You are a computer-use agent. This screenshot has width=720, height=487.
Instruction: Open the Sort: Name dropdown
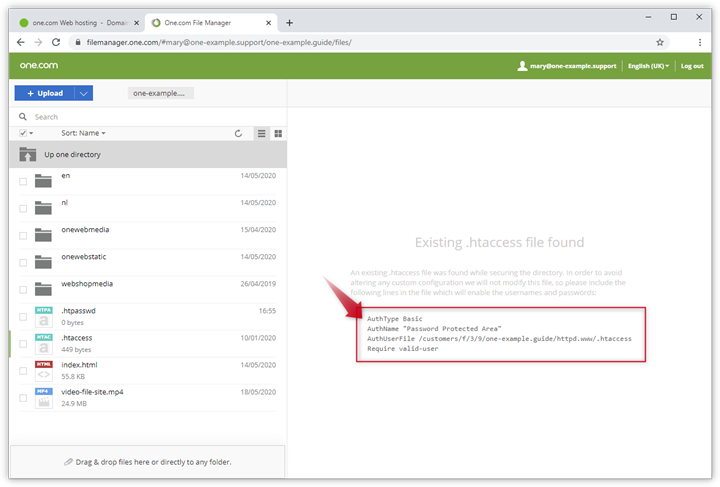click(x=83, y=133)
